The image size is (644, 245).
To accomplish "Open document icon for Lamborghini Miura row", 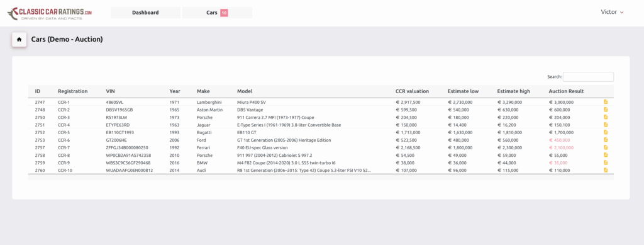I will pyautogui.click(x=606, y=102).
